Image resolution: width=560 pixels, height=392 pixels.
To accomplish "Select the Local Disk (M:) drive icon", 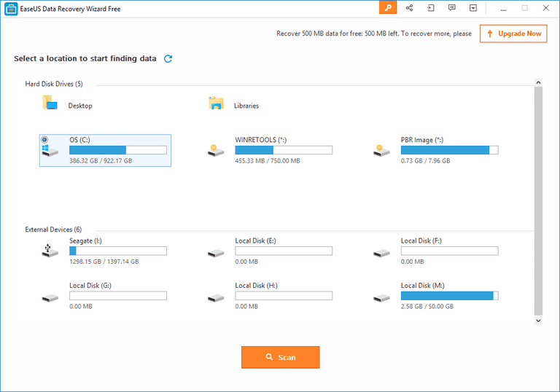I will [x=381, y=298].
